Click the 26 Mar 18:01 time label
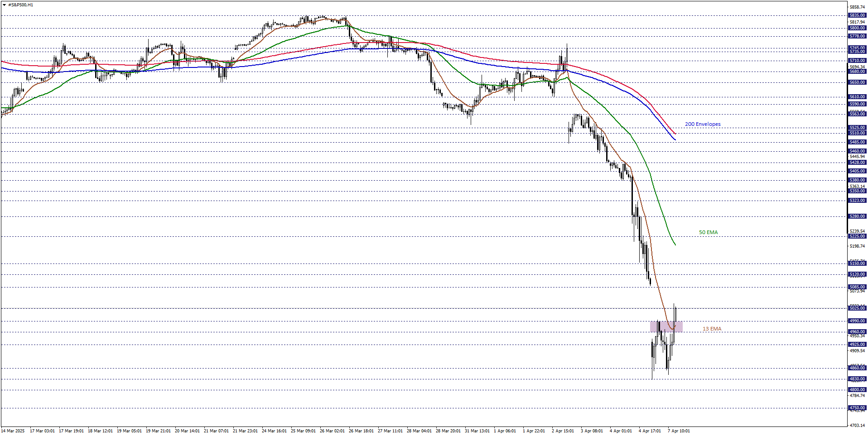 pyautogui.click(x=361, y=431)
